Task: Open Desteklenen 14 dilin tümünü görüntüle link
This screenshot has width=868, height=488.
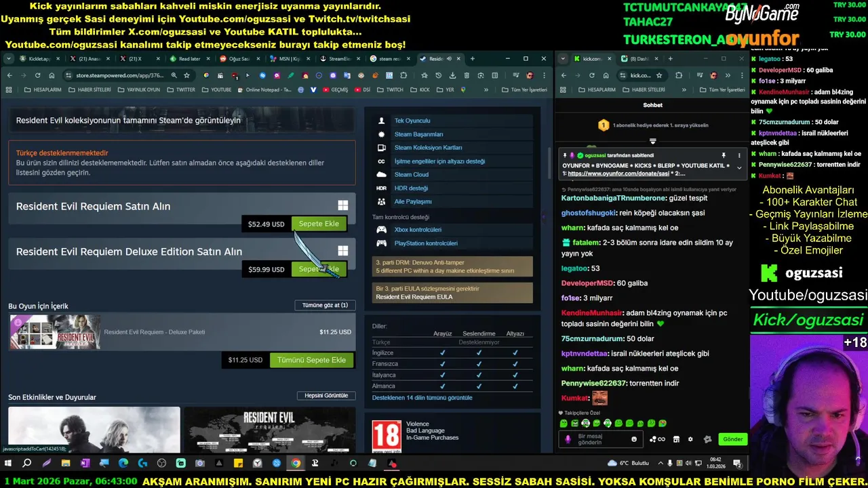Action: [422, 397]
